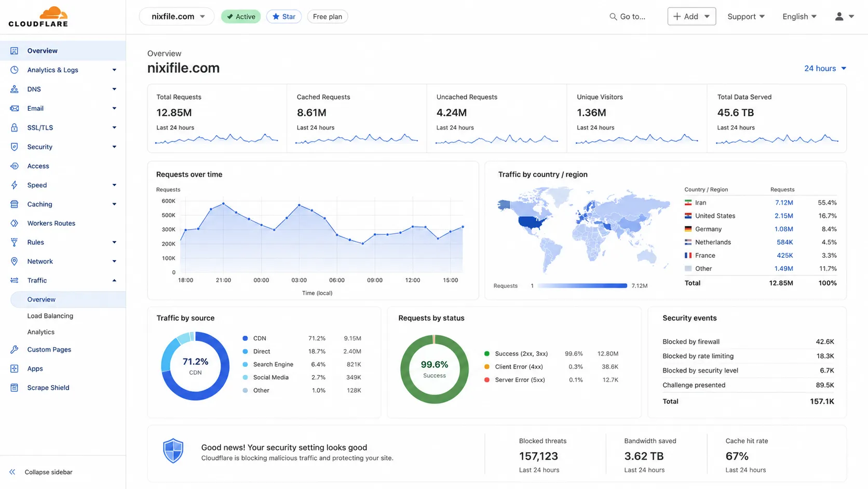Click the Bandwidth saved 3.62 TB value
The height and width of the screenshot is (489, 868).
[x=644, y=456]
